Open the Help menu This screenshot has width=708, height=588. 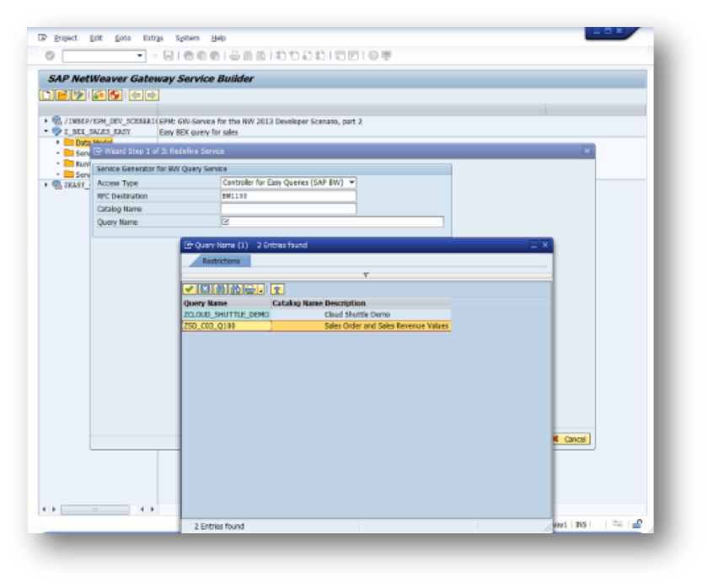pyautogui.click(x=218, y=38)
